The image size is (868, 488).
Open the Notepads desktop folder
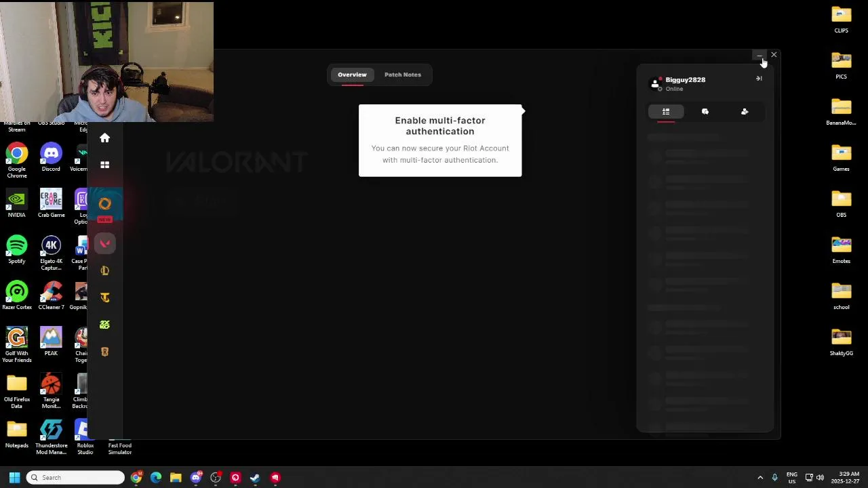(17, 433)
